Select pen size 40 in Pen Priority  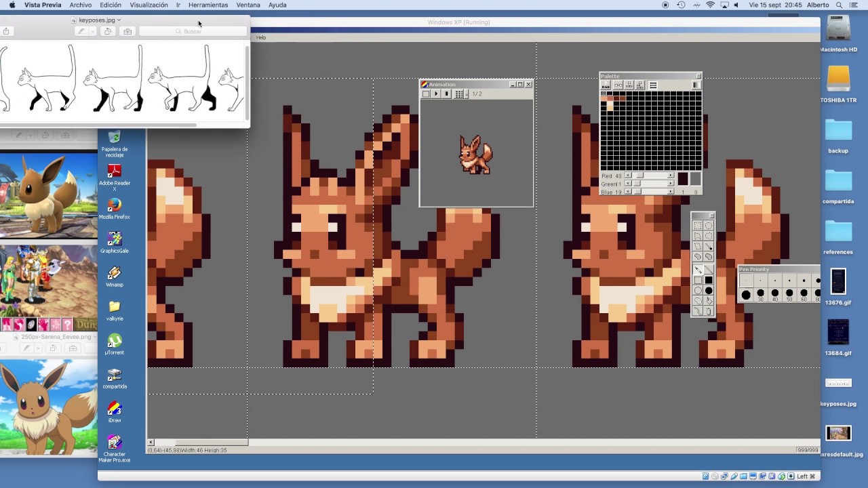click(775, 294)
